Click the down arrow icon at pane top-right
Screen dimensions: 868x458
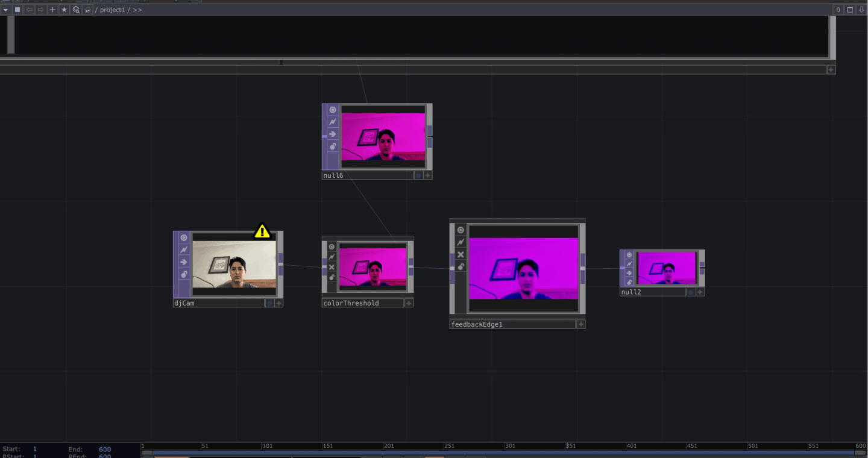coord(861,10)
